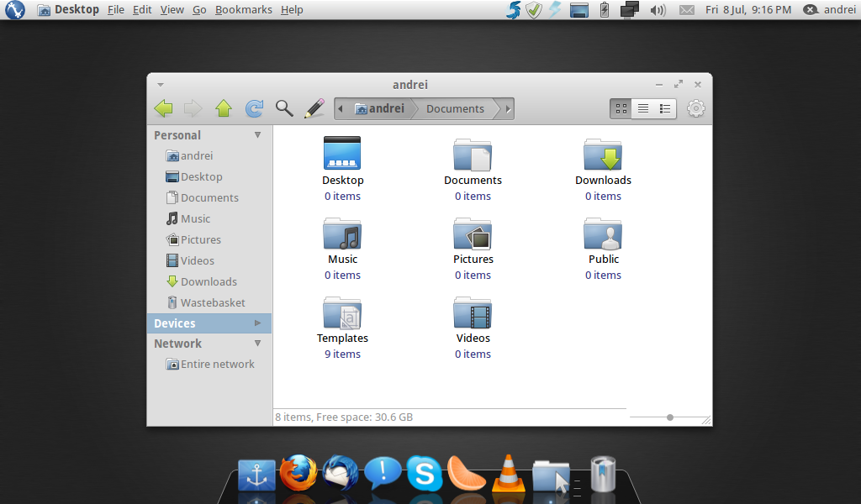Open Pictures in the sidebar
Image resolution: width=861 pixels, height=504 pixels.
point(193,239)
